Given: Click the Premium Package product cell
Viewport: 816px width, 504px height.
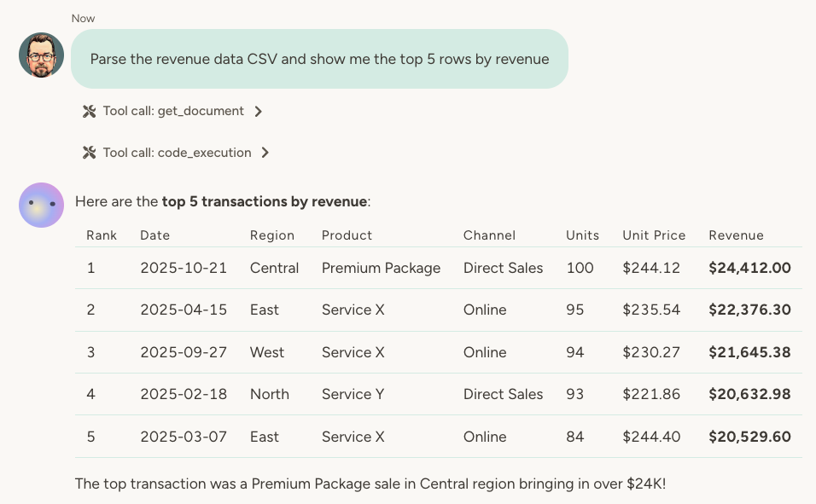Looking at the screenshot, I should pyautogui.click(x=381, y=268).
